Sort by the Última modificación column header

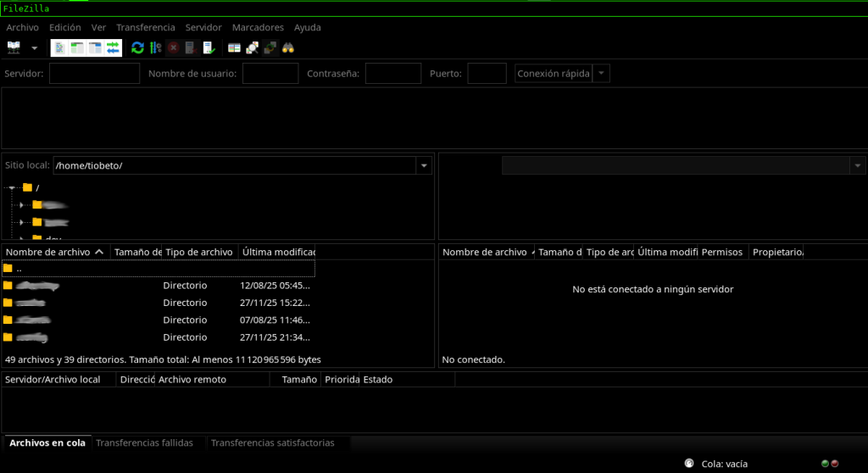277,252
